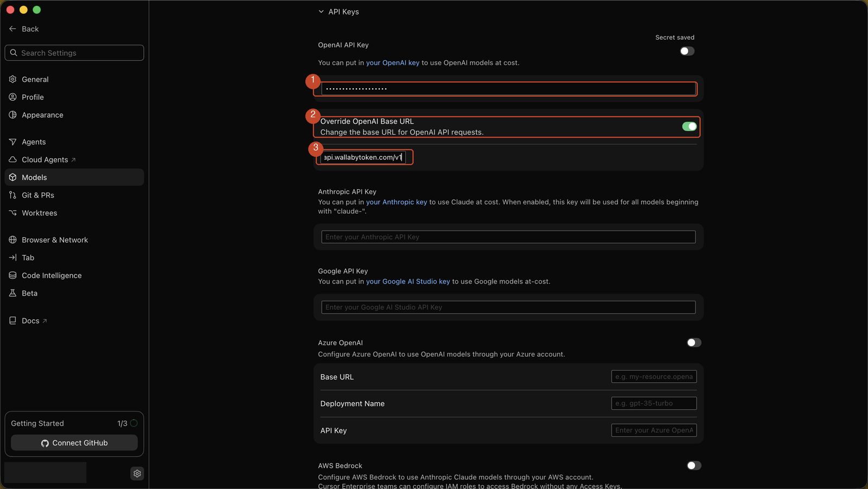
Task: Go Back from settings
Action: 24,29
